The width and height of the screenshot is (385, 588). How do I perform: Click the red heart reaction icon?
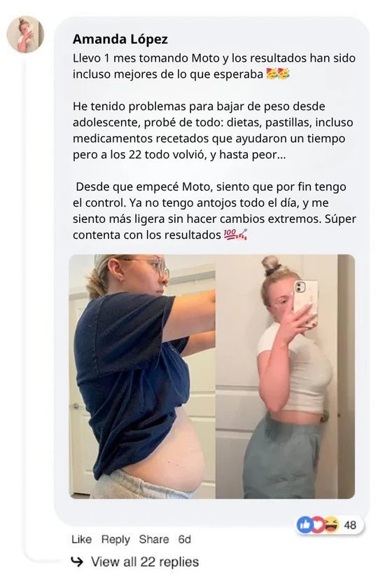318,525
